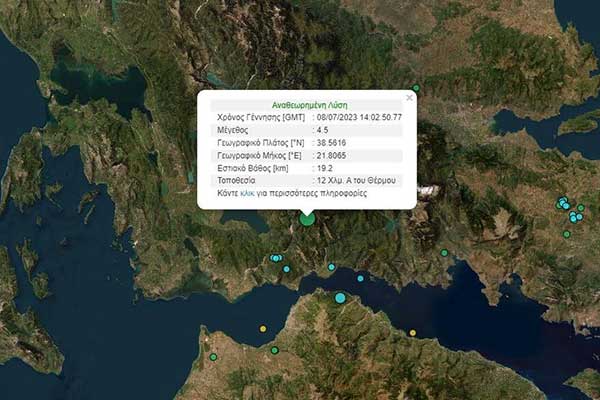Click the 'Αναθεωρημένη Λύση' popup title

pyautogui.click(x=307, y=104)
